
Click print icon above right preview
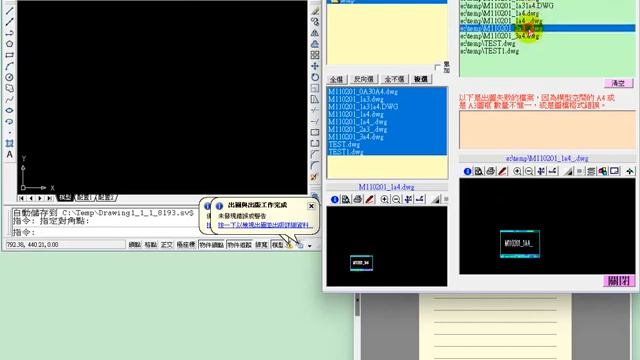[491, 171]
